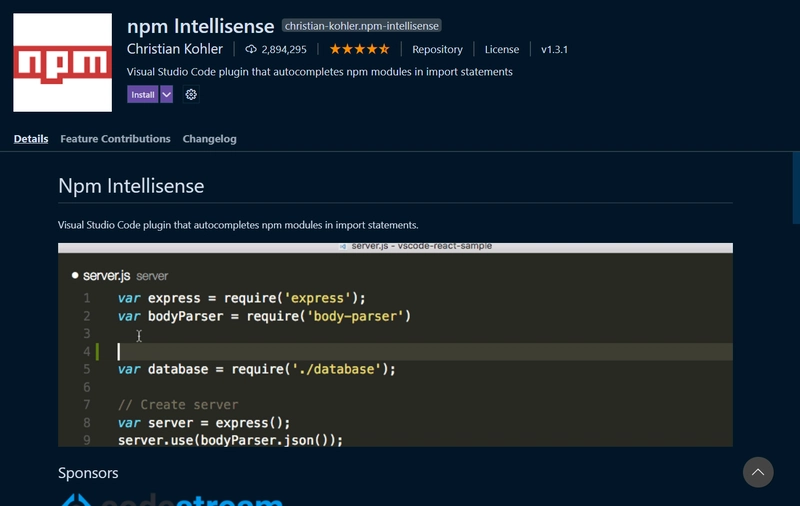800x506 pixels.
Task: Click the Sponsors heading
Action: tap(88, 473)
